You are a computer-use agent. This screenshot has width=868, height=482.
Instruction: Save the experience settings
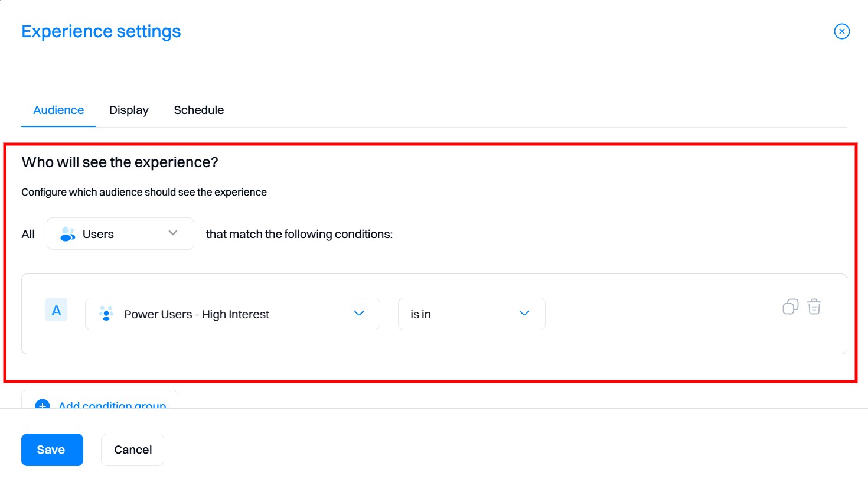click(52, 450)
